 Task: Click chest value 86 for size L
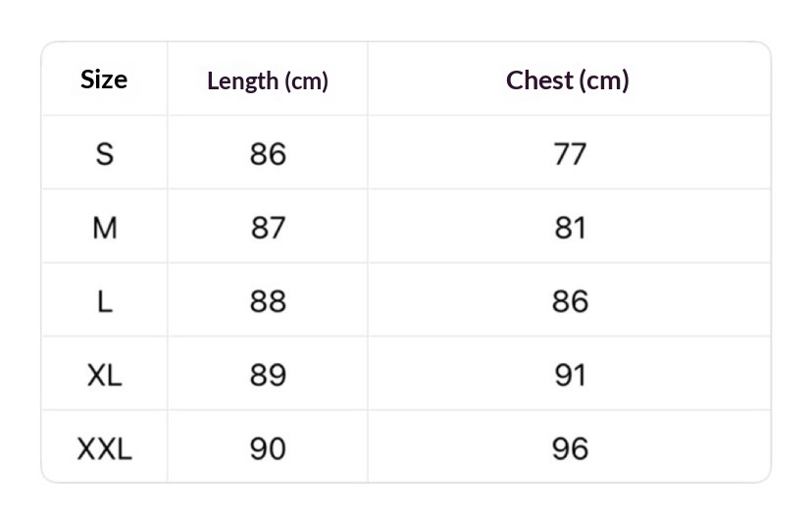(x=570, y=301)
